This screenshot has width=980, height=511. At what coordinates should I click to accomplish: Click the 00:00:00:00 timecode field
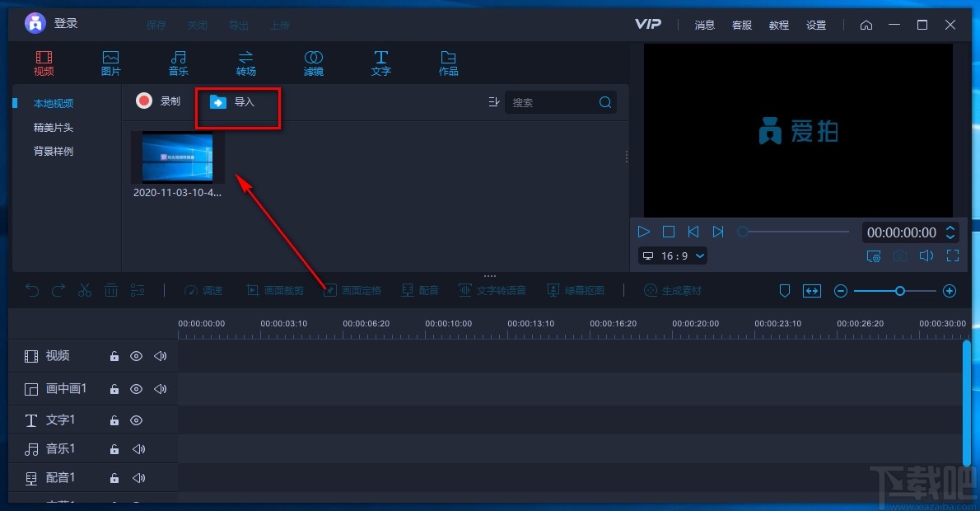tap(901, 232)
